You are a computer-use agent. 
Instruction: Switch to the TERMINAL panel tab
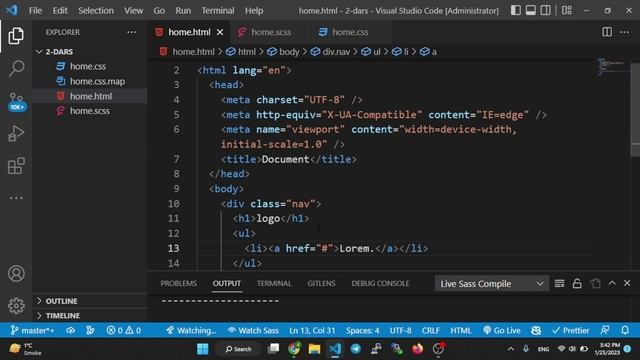tap(274, 283)
